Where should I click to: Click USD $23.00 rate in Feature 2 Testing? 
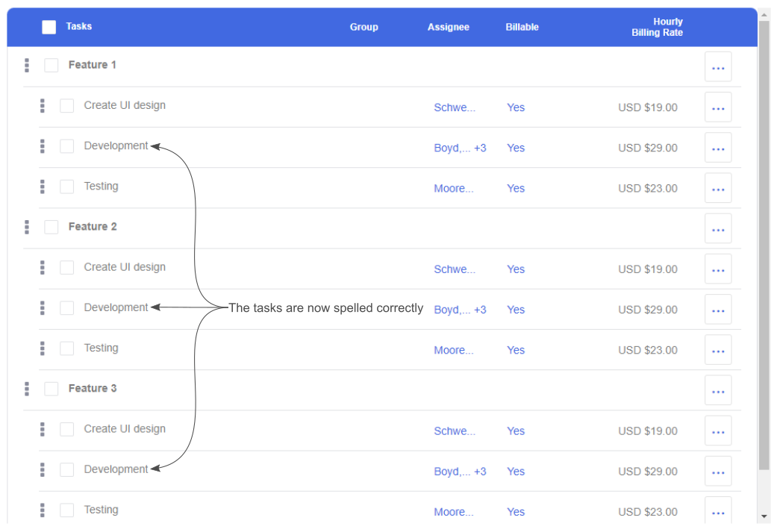coord(648,350)
